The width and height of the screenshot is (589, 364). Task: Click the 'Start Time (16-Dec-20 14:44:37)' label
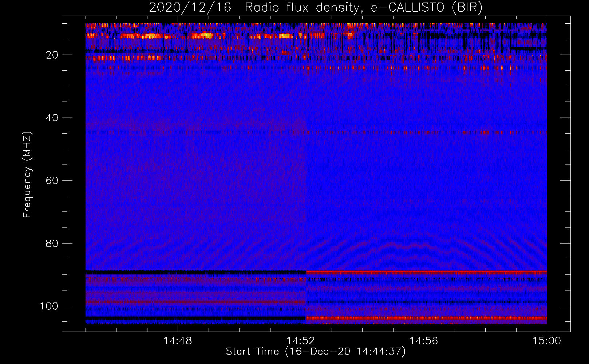tap(316, 352)
